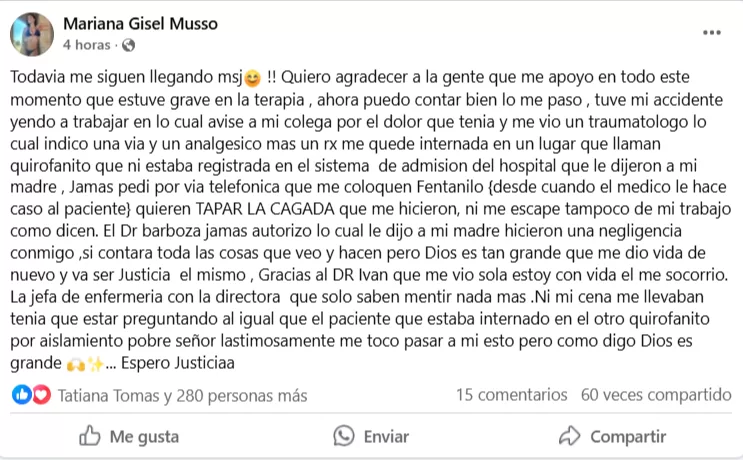Image resolution: width=743 pixels, height=460 pixels.
Task: Click the 'Enviar' button label
Action: click(386, 436)
